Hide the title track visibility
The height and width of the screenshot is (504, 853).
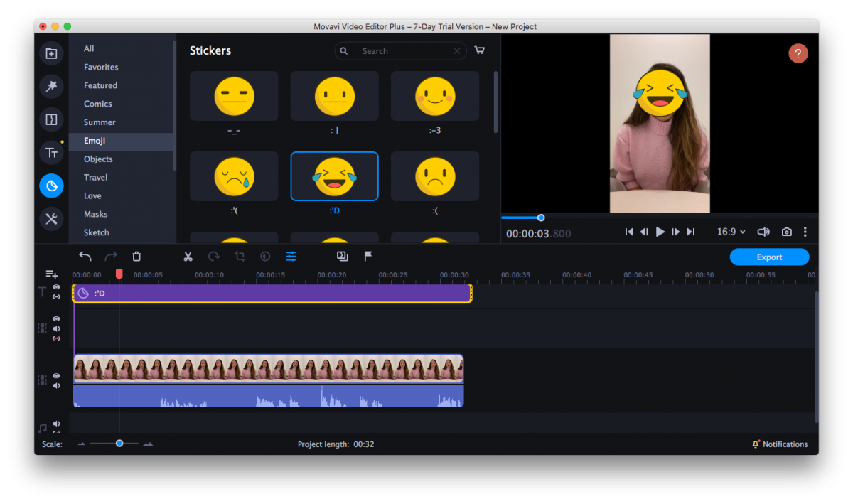pyautogui.click(x=56, y=287)
